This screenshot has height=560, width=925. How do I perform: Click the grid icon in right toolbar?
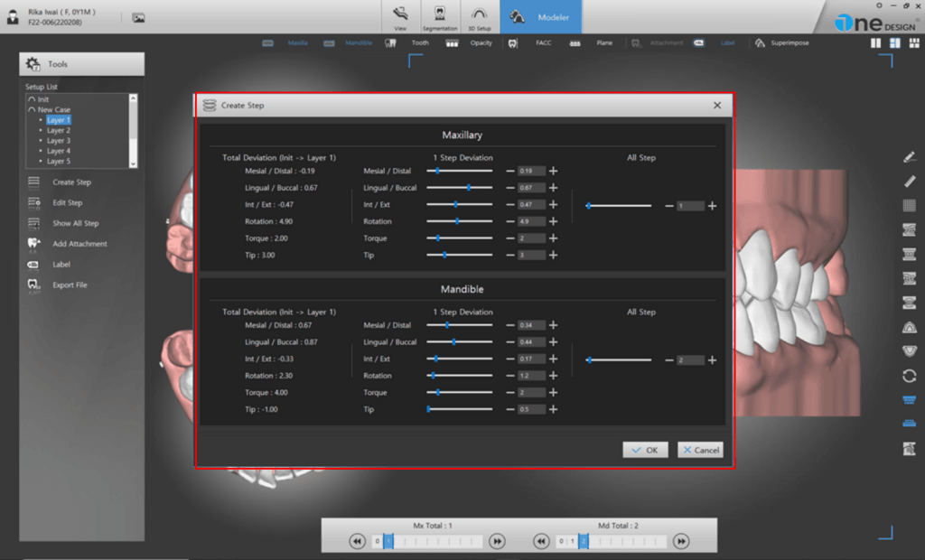909,205
